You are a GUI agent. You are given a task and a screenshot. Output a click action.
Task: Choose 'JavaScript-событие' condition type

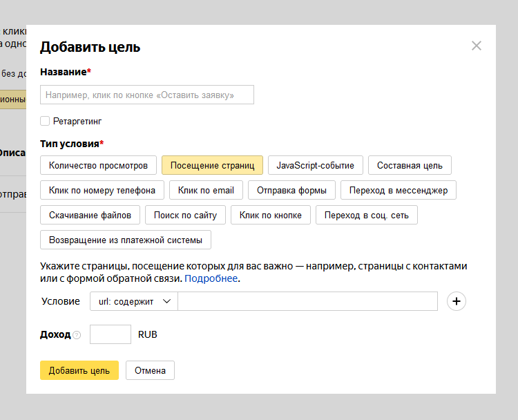coord(315,166)
